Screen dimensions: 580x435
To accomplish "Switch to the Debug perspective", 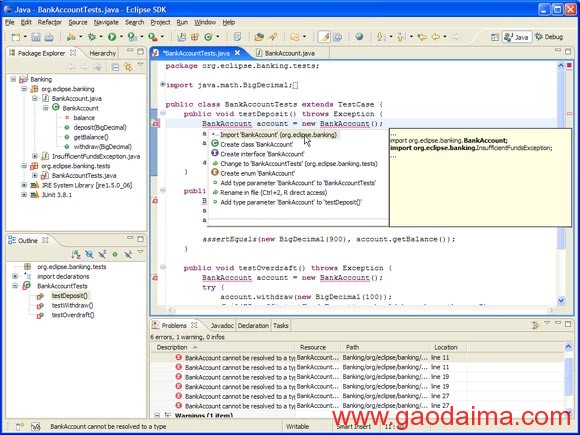I will pyautogui.click(x=549, y=37).
